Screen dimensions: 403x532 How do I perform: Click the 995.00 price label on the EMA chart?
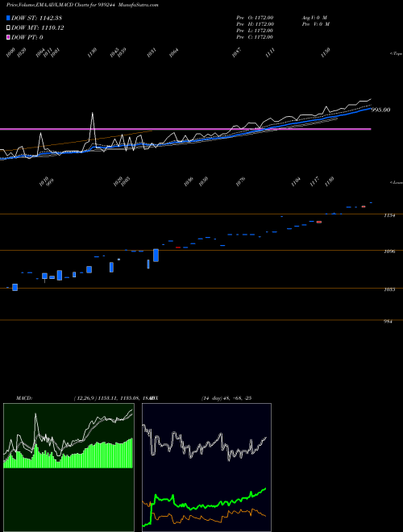(x=380, y=110)
